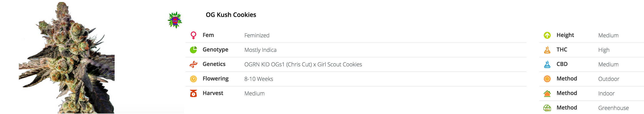Click the 8-10 Weeks flowering value
This screenshot has width=644, height=114.
point(258,79)
